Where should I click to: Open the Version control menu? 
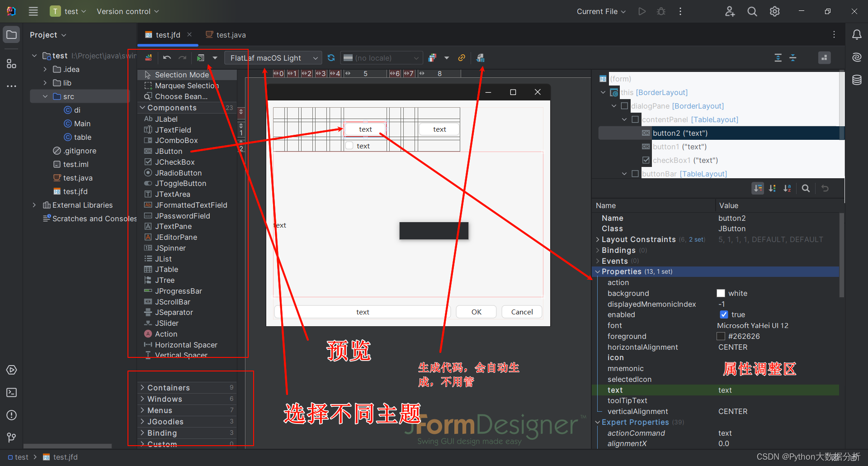pos(127,11)
